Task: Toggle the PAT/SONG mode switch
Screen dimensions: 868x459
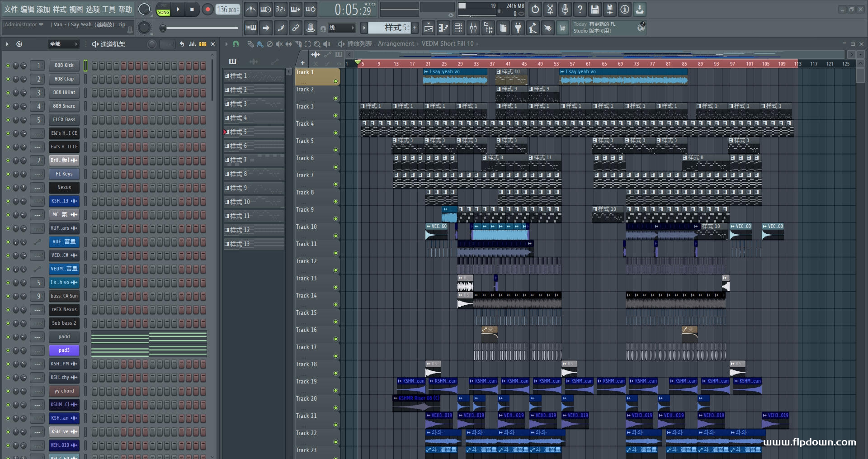Action: coord(163,9)
